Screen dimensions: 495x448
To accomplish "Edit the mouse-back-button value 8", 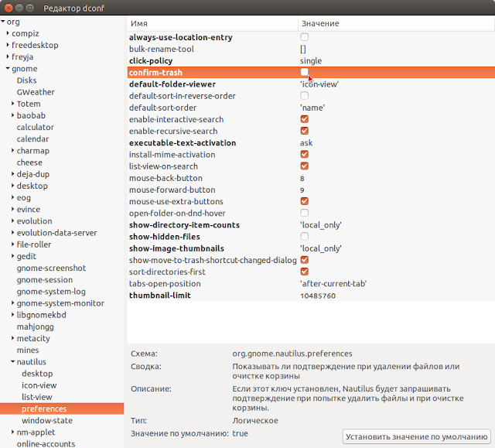I will coord(302,179).
